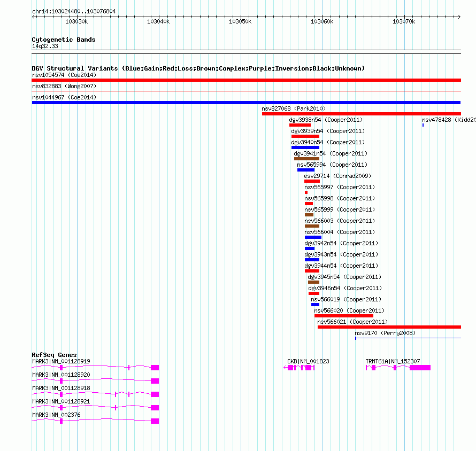Open nsv566004 (Cooper2011) variant
476x451 pixels.
click(x=340, y=232)
